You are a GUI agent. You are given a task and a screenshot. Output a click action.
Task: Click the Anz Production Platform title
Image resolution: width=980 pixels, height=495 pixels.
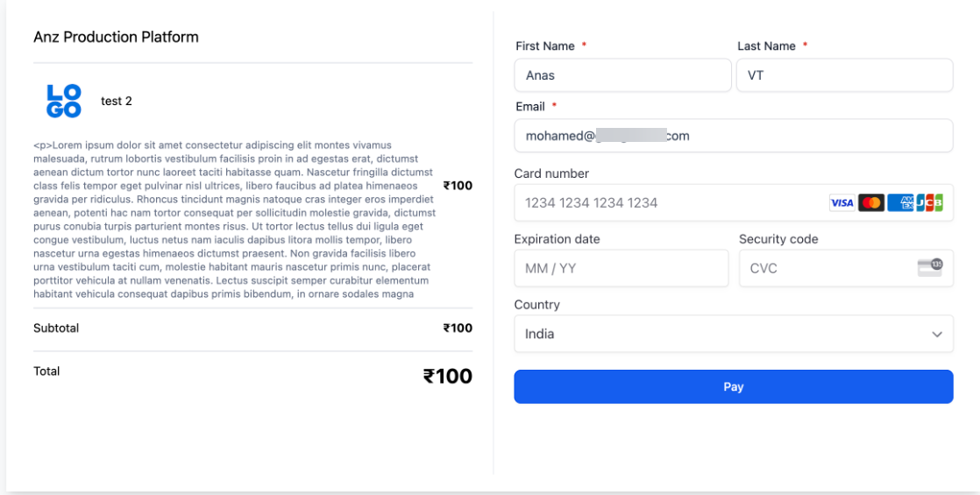point(116,37)
